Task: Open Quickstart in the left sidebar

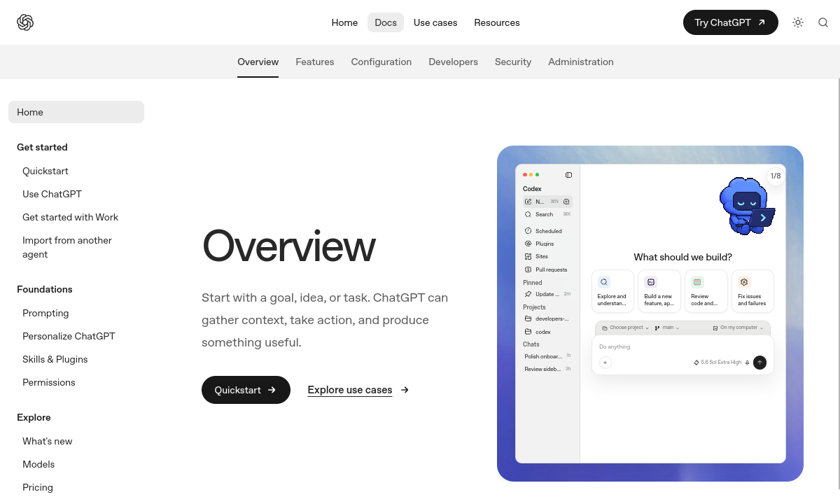Action: coord(45,171)
